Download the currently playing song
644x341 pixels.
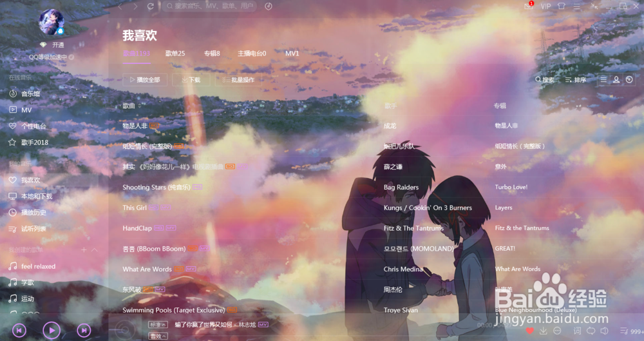544,331
